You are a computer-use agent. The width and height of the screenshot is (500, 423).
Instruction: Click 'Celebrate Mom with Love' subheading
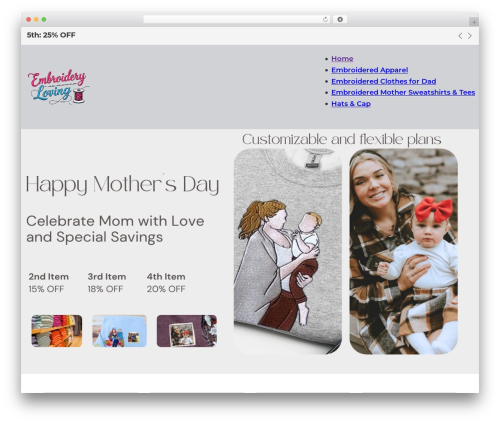click(x=115, y=221)
